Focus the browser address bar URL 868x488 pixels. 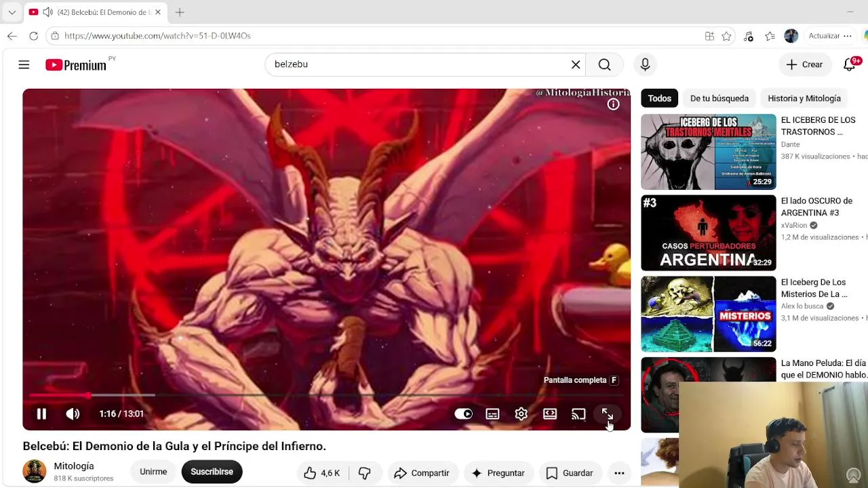[x=157, y=36]
